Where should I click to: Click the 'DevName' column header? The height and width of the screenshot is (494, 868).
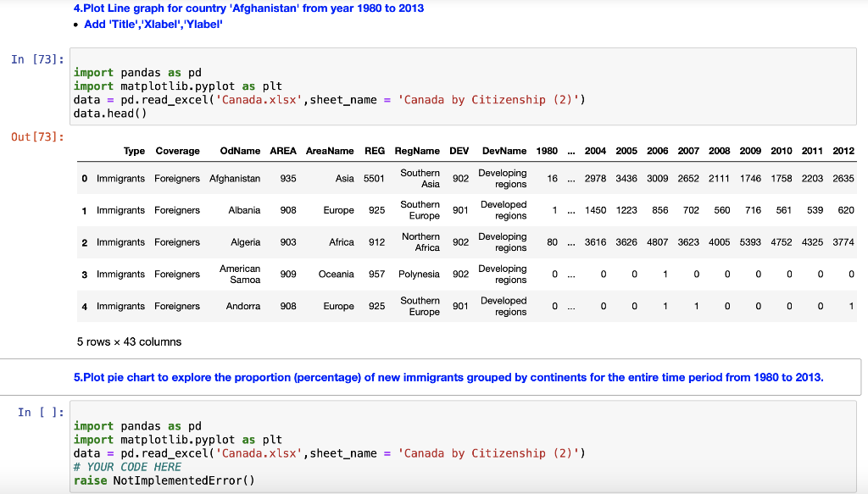click(x=504, y=151)
